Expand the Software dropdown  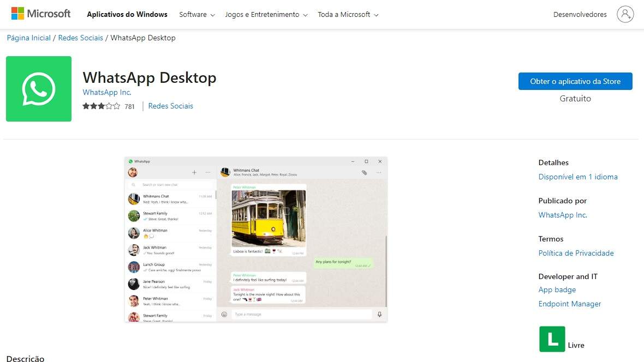[x=197, y=14]
